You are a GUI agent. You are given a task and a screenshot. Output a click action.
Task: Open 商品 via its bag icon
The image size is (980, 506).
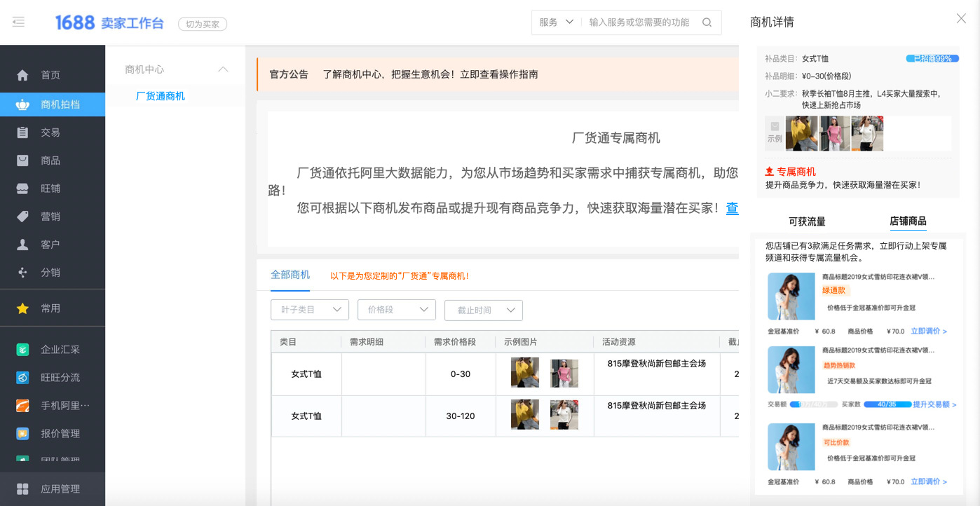tap(22, 160)
